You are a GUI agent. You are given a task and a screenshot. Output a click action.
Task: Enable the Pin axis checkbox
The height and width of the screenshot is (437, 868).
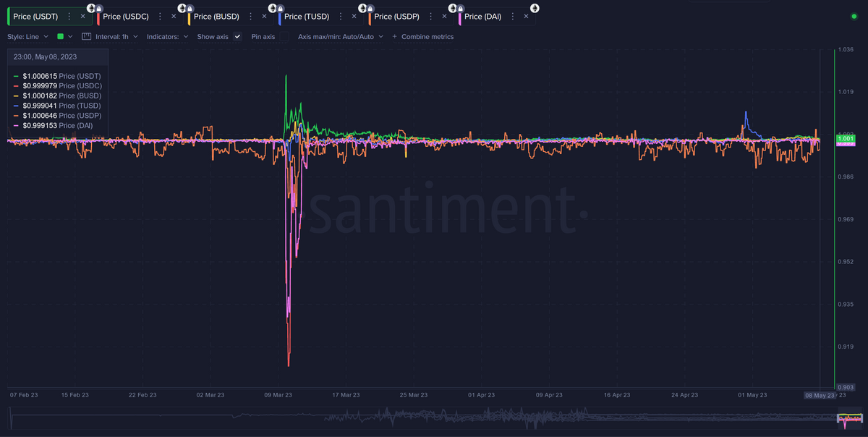tap(284, 36)
